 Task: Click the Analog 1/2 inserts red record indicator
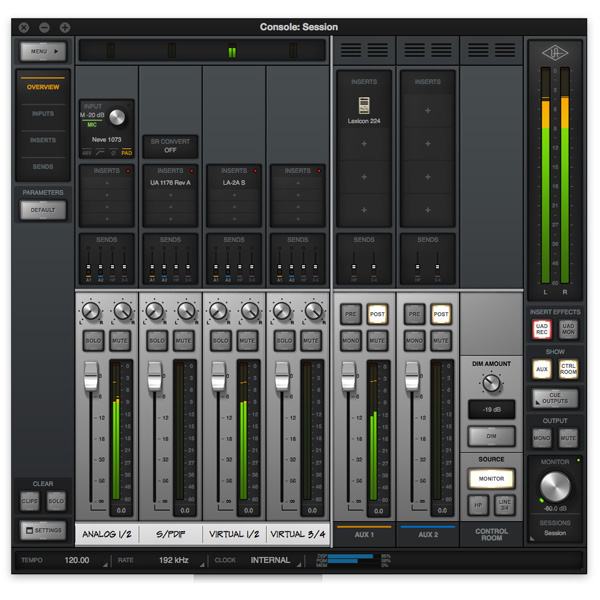[128, 171]
